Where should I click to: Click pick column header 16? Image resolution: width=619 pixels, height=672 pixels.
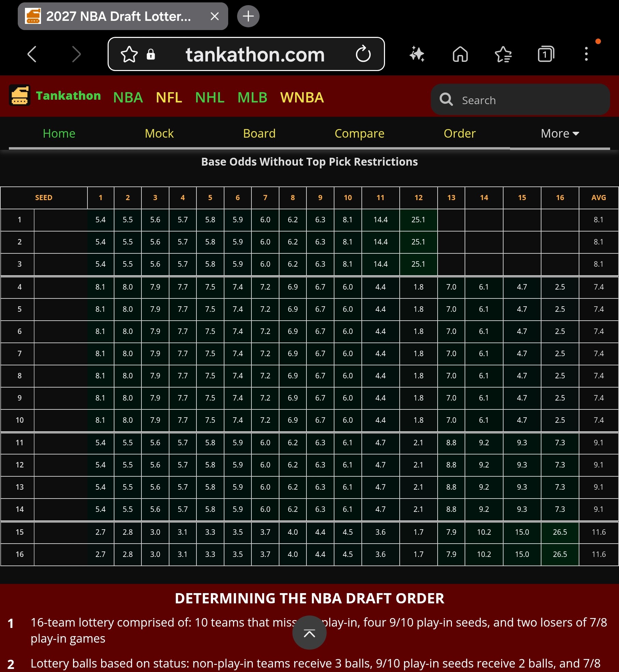(560, 198)
